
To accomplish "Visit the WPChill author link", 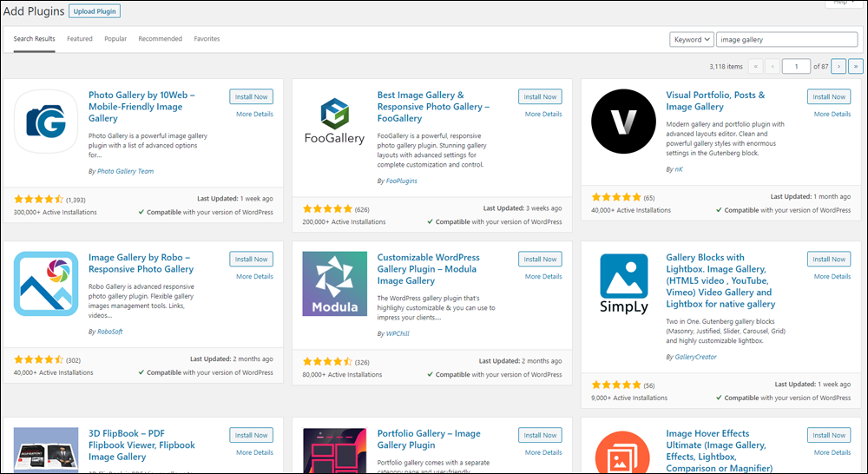I will (398, 334).
